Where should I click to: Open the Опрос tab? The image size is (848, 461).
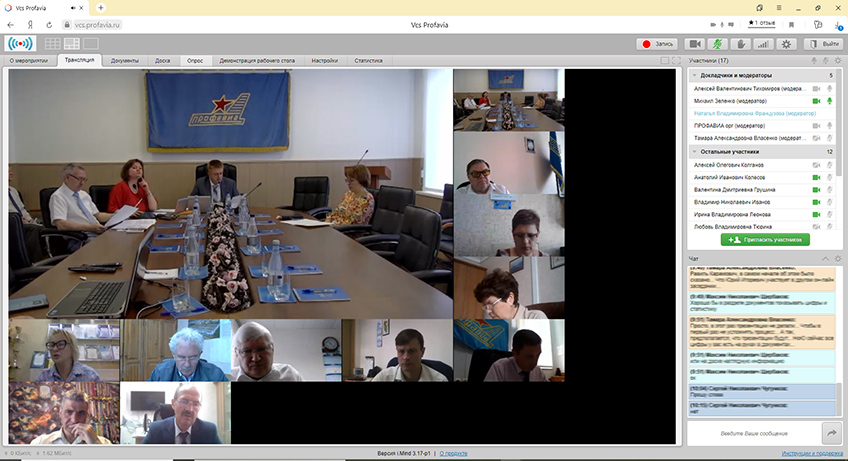[195, 61]
